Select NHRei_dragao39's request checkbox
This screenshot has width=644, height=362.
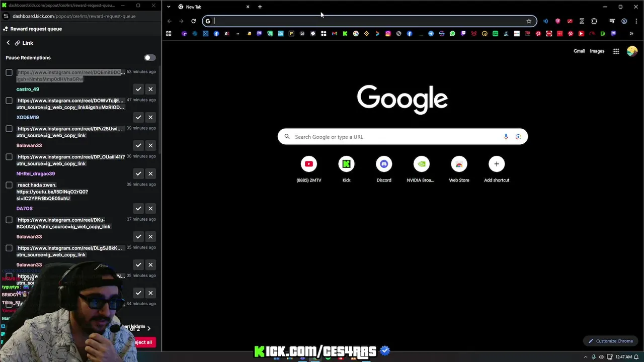click(9, 157)
